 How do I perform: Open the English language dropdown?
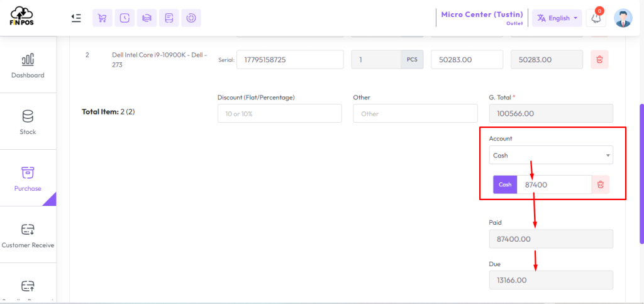tap(557, 18)
